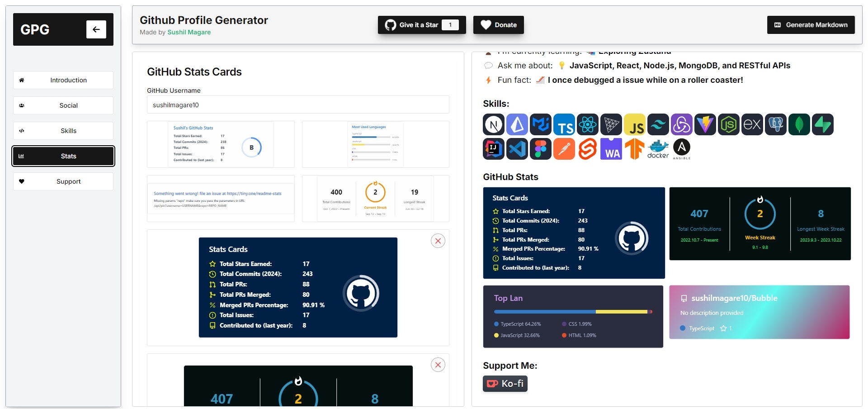868x409 pixels.
Task: Open the Skills section
Action: point(63,131)
